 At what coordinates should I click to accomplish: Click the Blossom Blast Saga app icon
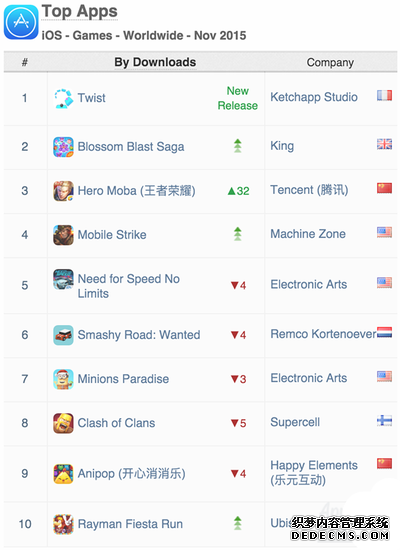(x=64, y=147)
